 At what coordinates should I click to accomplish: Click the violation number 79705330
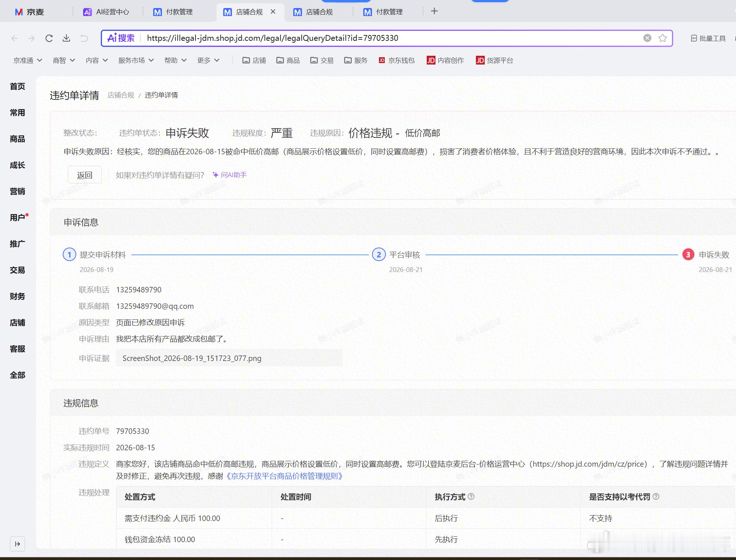[x=132, y=431]
